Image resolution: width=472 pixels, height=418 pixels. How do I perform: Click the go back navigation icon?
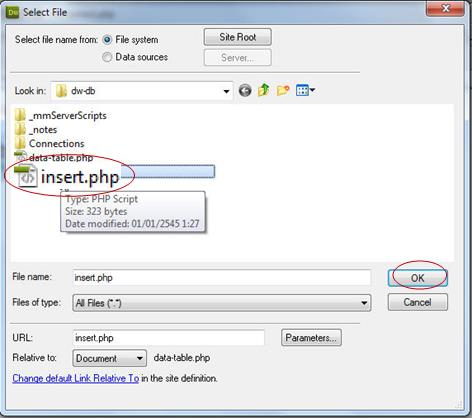pos(245,90)
